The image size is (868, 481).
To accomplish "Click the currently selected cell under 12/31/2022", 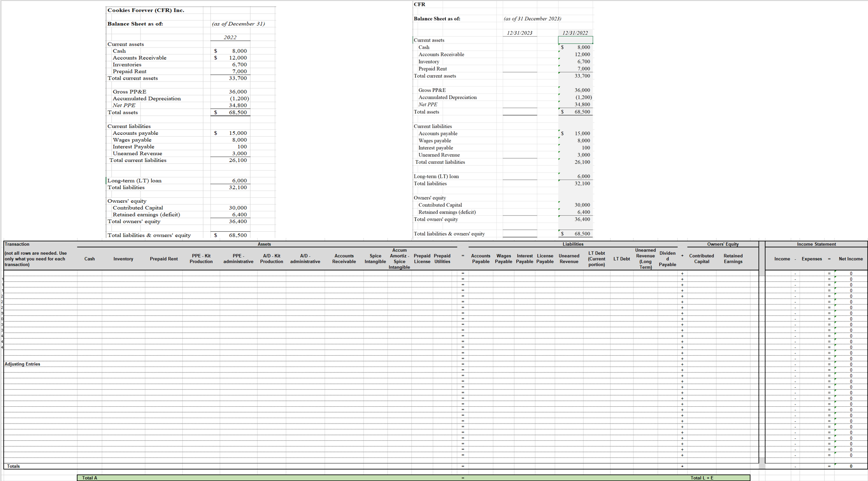I will point(575,40).
